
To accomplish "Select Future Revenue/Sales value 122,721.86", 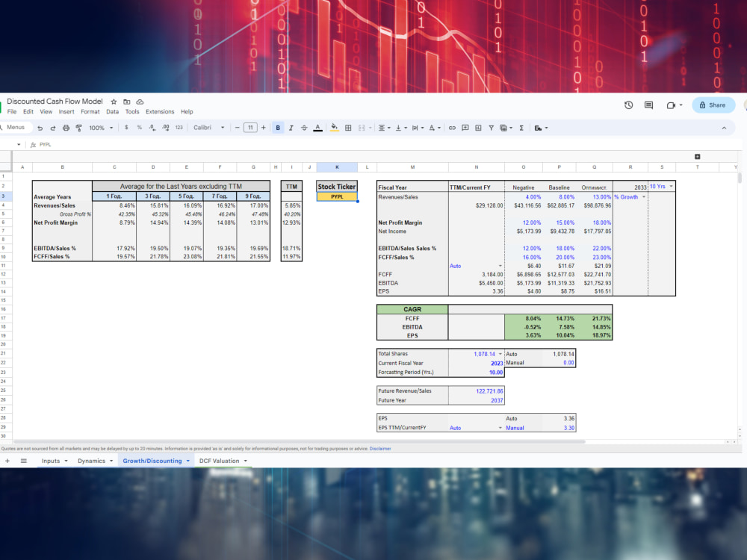I will (x=476, y=391).
